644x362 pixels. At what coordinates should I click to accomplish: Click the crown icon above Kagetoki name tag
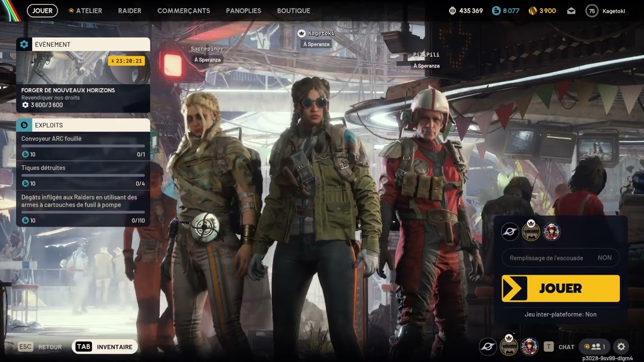click(301, 33)
